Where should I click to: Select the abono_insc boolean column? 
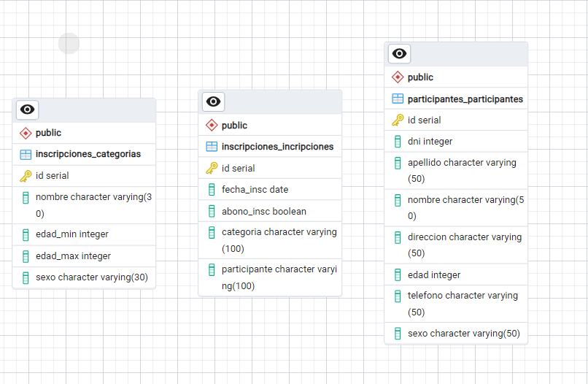(263, 212)
